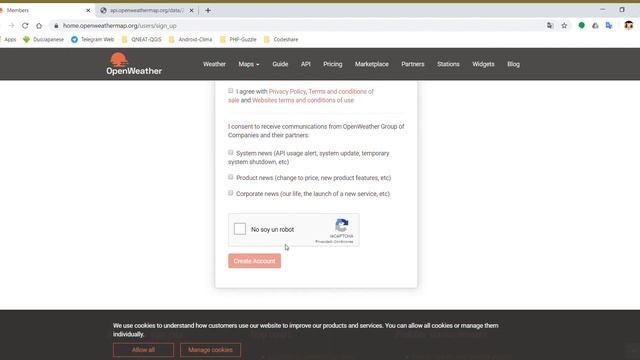This screenshot has height=360, width=640.
Task: Open the Apps bookmarks shortcut
Action: (8, 40)
